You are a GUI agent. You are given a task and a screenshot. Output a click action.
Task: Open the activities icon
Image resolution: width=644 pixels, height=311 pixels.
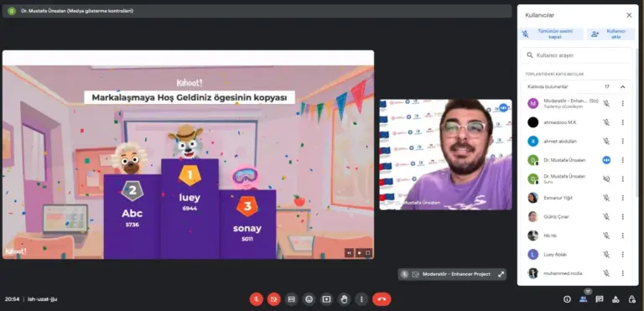pyautogui.click(x=615, y=299)
